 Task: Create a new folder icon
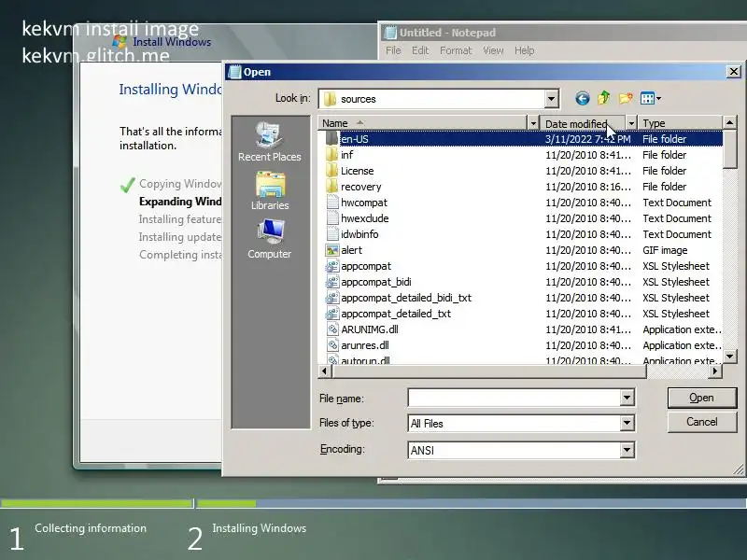coord(626,99)
